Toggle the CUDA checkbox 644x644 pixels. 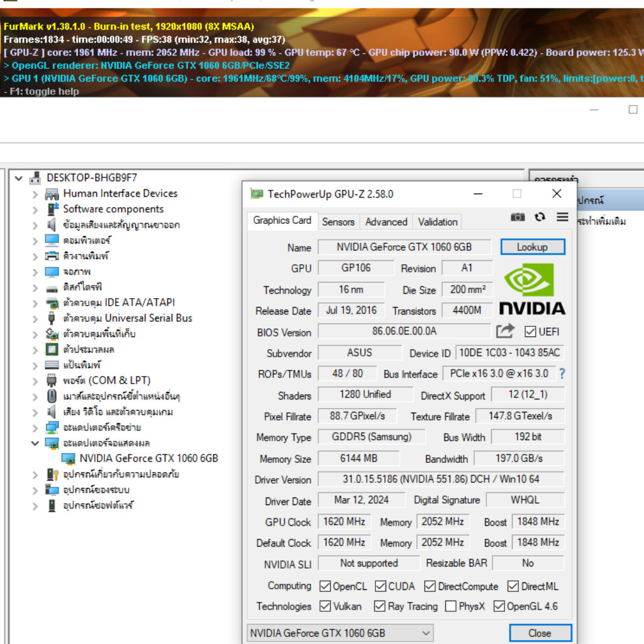click(380, 586)
